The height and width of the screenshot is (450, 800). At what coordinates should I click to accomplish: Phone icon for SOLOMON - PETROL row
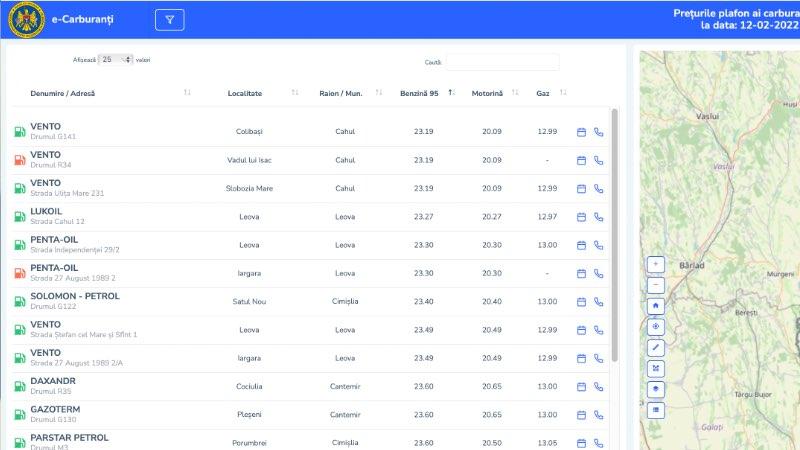[x=598, y=302]
